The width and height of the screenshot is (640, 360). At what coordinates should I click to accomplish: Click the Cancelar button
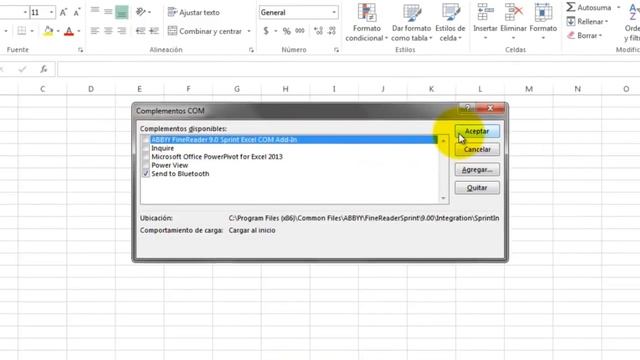(x=477, y=149)
